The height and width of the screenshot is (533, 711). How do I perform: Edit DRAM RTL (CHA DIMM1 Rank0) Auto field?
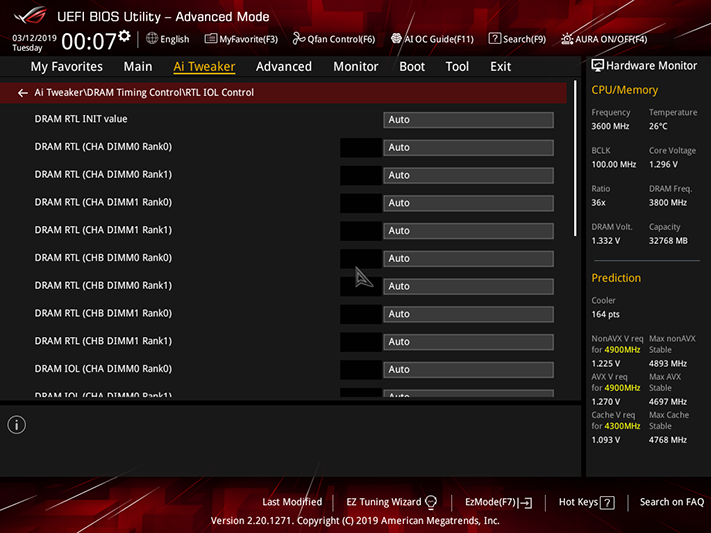click(x=468, y=203)
